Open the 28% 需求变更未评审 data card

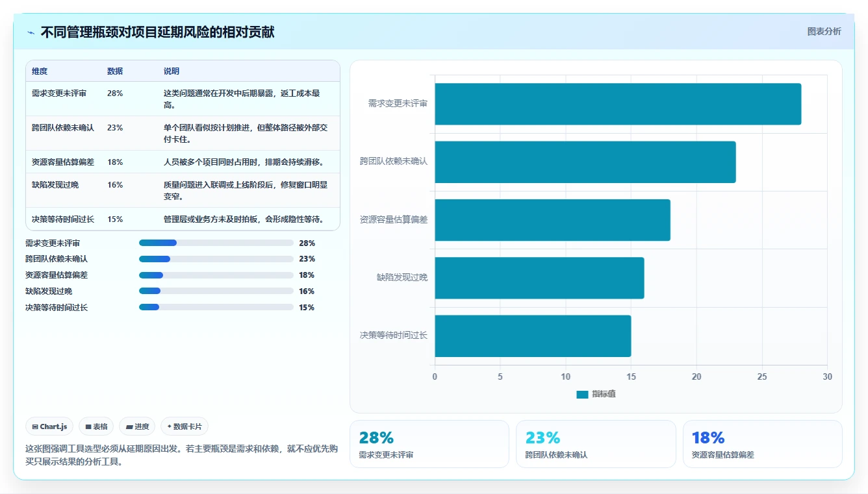[429, 444]
